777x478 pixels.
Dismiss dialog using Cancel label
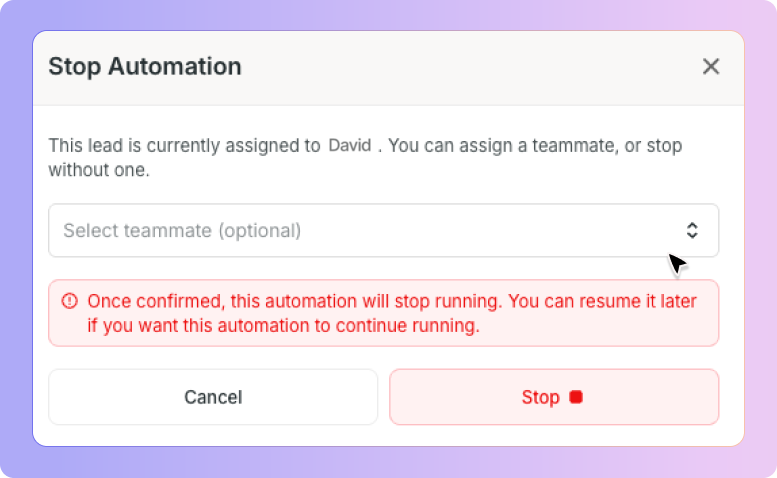coord(213,397)
